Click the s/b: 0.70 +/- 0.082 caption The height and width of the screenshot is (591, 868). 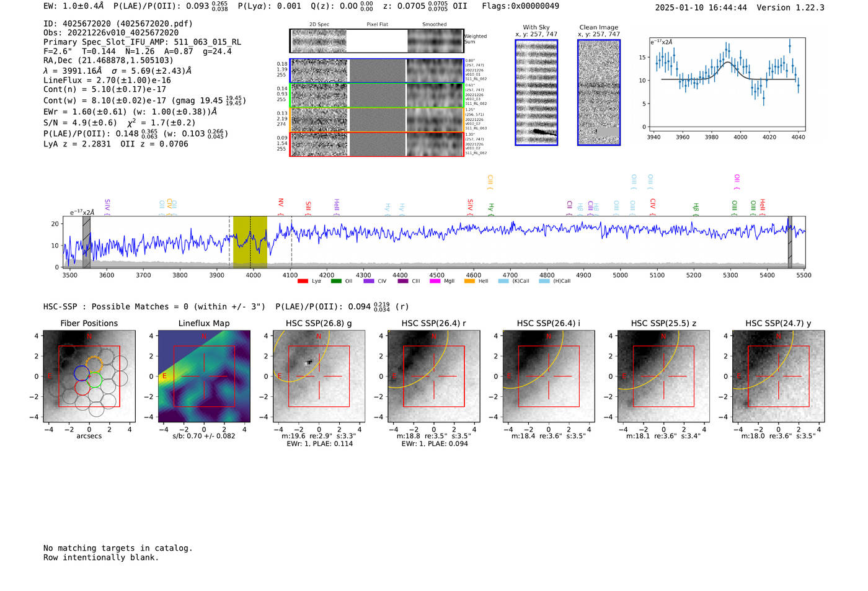[204, 436]
